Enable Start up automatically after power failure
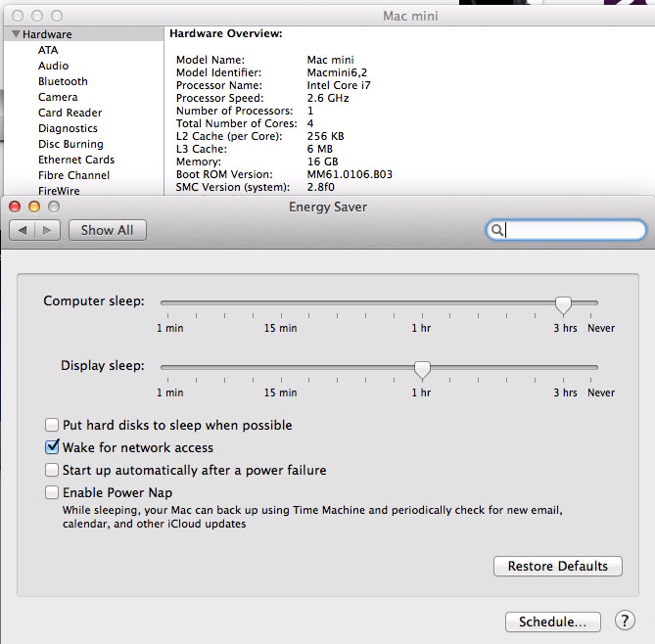 click(52, 470)
